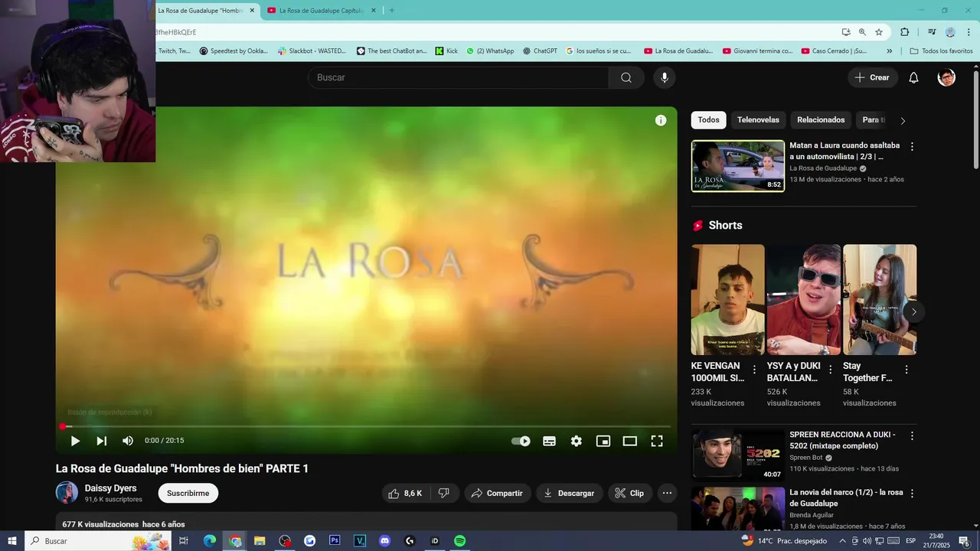Image resolution: width=980 pixels, height=551 pixels.
Task: Open Chrome extensions puzzle icon
Action: pos(904,32)
